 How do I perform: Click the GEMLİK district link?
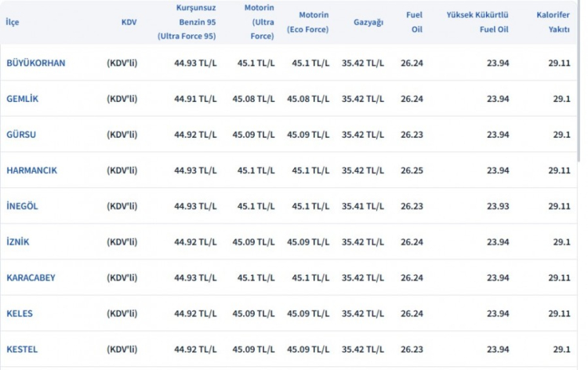pyautogui.click(x=22, y=99)
